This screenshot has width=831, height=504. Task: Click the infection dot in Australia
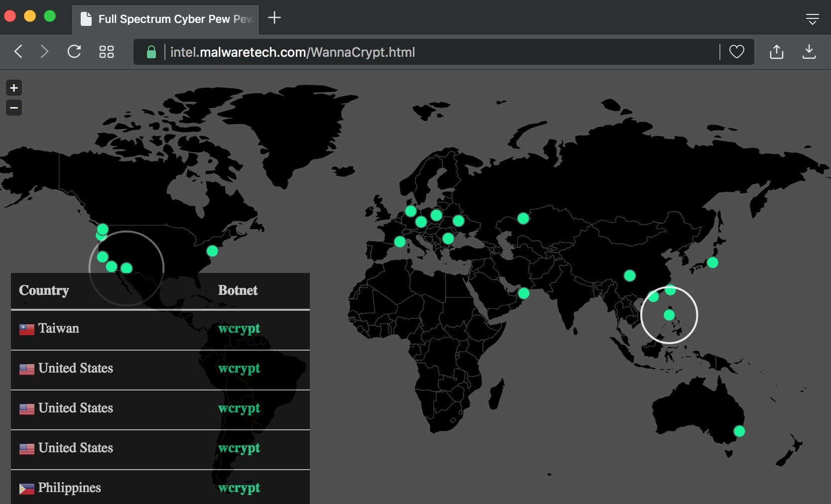(x=739, y=431)
